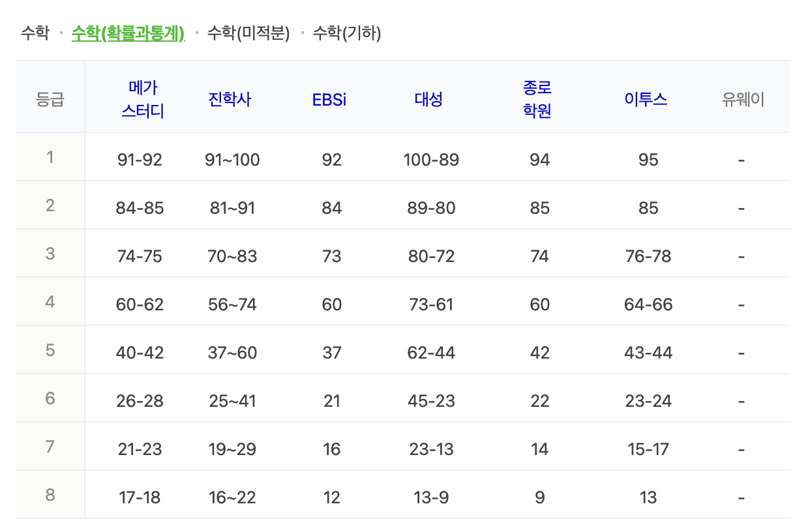View the 수학(기하) tab
This screenshot has height=532, width=810.
(x=350, y=34)
